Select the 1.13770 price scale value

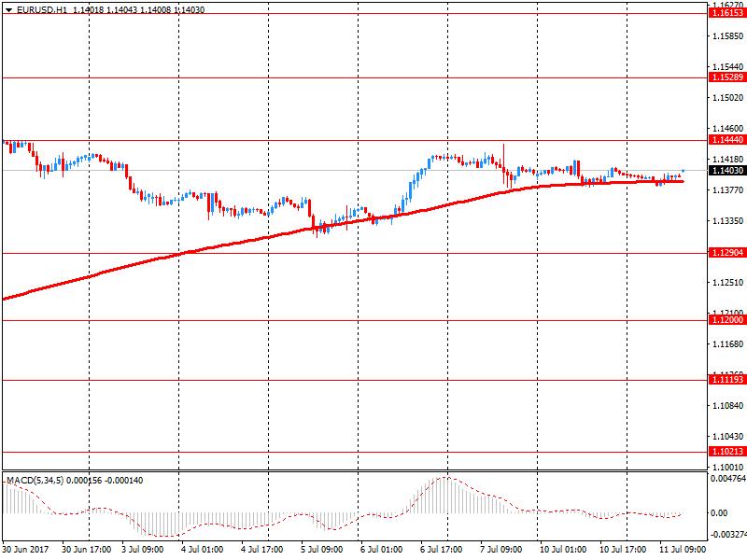[x=727, y=190]
